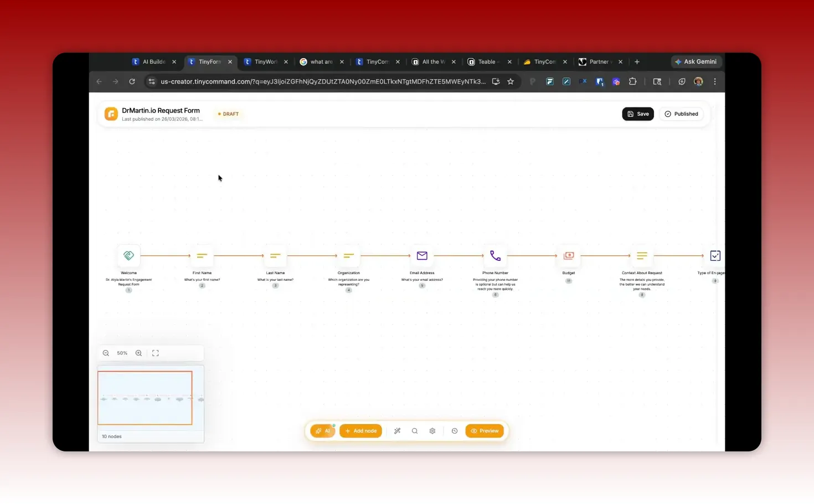
Task: Click Add node to create a new step
Action: point(360,430)
